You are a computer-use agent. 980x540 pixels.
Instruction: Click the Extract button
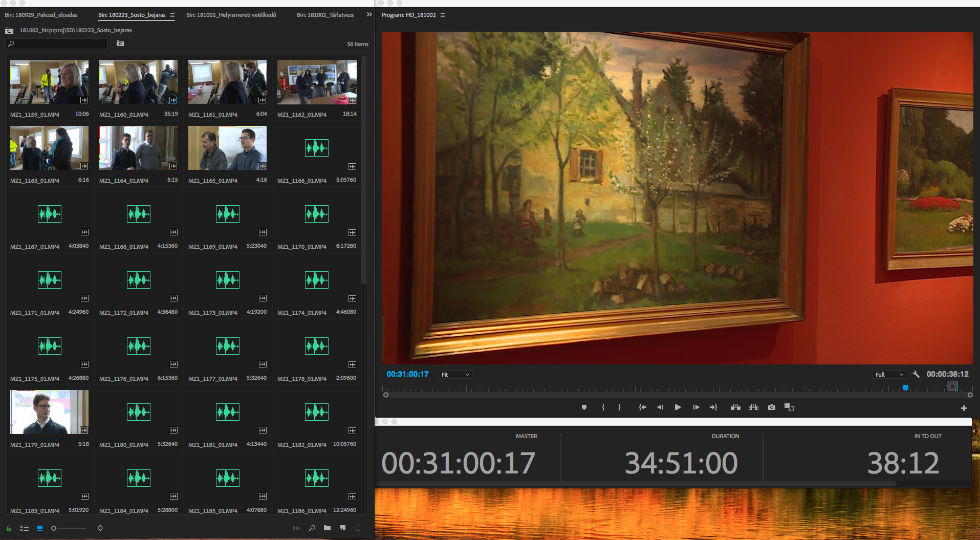753,407
